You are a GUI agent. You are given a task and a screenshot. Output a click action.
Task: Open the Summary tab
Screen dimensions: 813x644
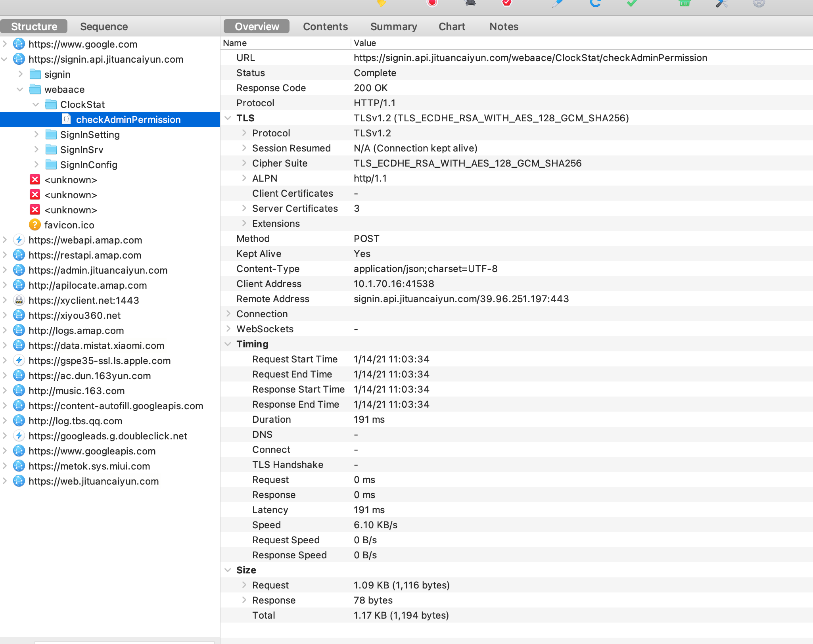393,27
